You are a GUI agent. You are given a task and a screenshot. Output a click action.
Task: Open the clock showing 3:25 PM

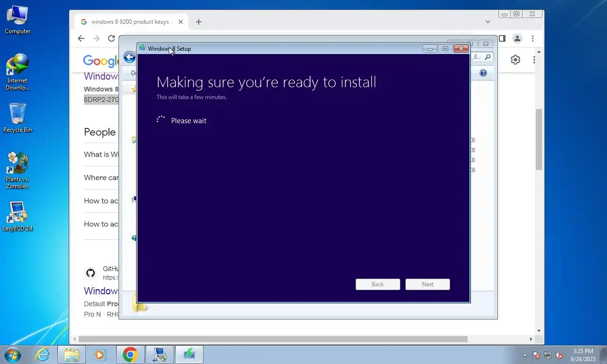point(583,355)
